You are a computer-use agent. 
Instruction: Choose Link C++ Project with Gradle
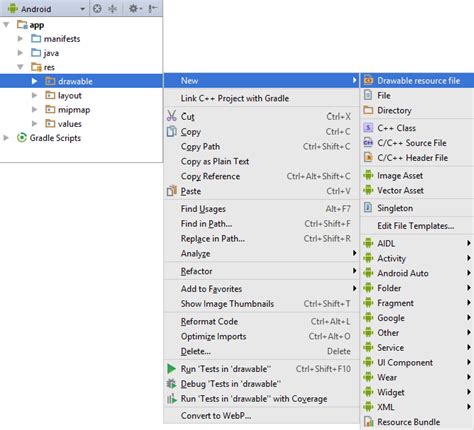click(261, 98)
